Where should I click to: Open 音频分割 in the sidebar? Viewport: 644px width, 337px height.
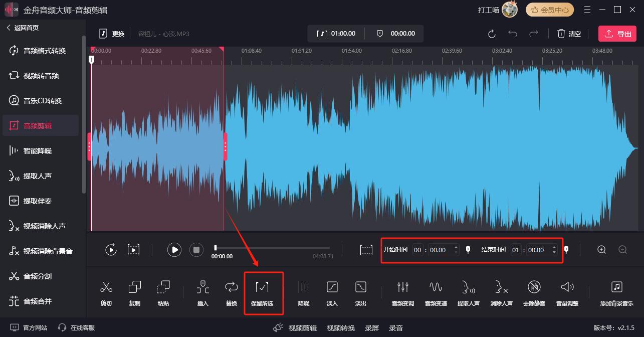coord(38,276)
